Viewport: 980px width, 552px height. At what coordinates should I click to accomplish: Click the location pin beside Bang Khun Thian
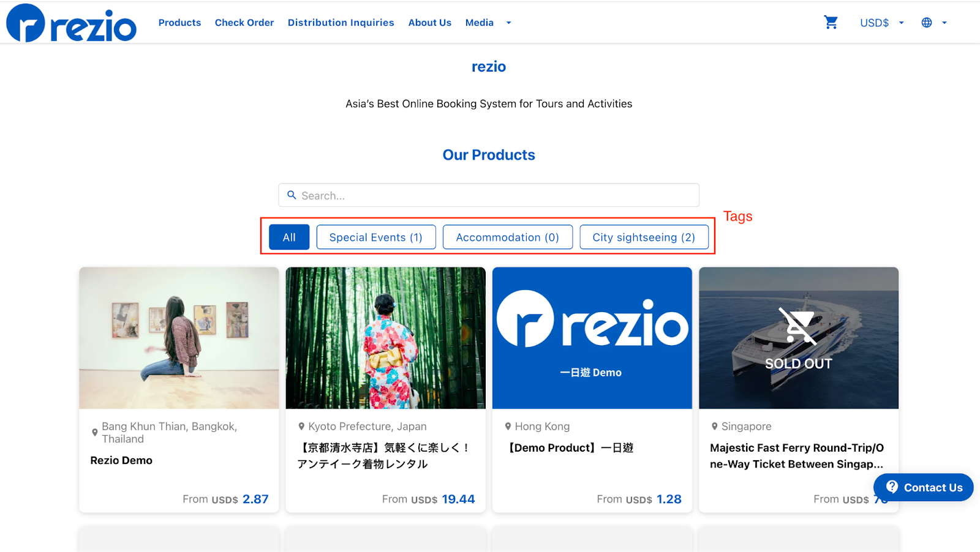94,433
